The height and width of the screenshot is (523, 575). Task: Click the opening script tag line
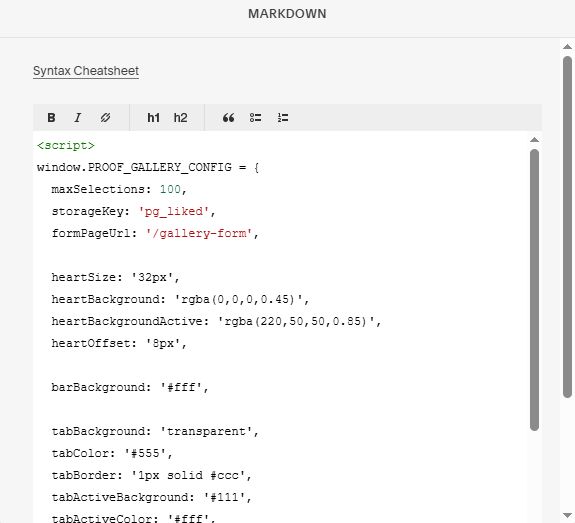(x=66, y=145)
